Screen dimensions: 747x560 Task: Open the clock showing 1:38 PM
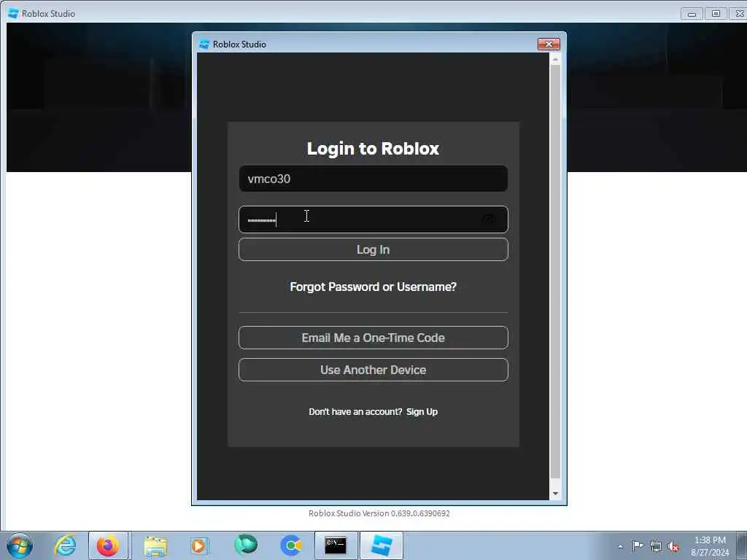click(x=710, y=546)
